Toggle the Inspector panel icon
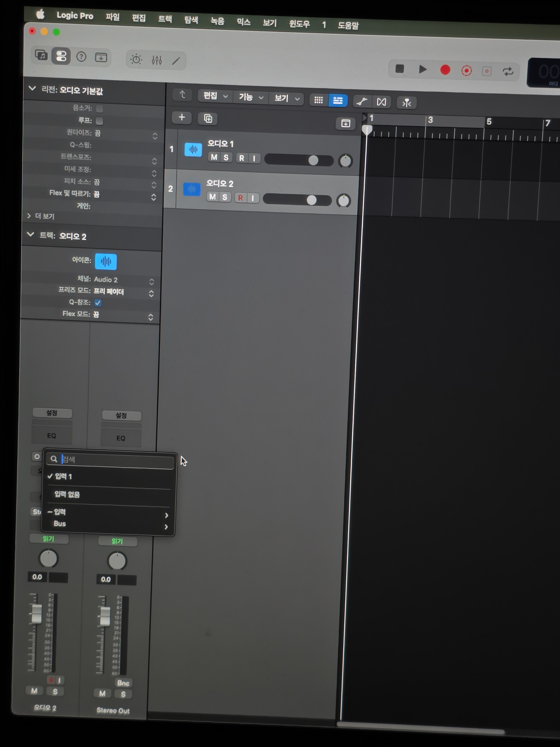The height and width of the screenshot is (747, 560). pos(61,56)
